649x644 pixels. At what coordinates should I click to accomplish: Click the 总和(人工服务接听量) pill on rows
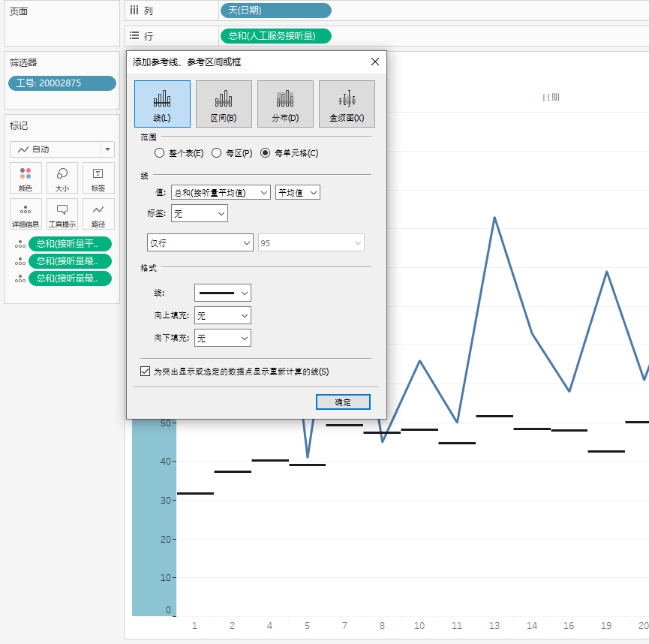[276, 36]
